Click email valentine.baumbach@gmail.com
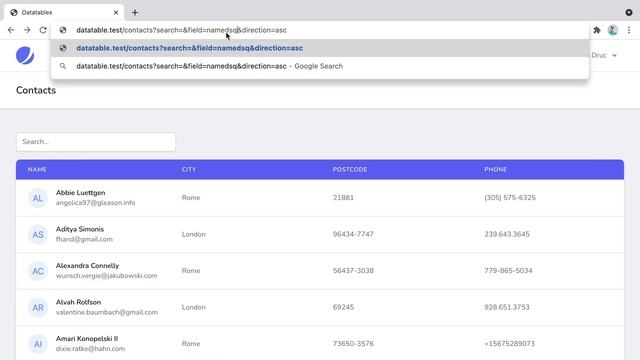The image size is (640, 360). point(107,312)
